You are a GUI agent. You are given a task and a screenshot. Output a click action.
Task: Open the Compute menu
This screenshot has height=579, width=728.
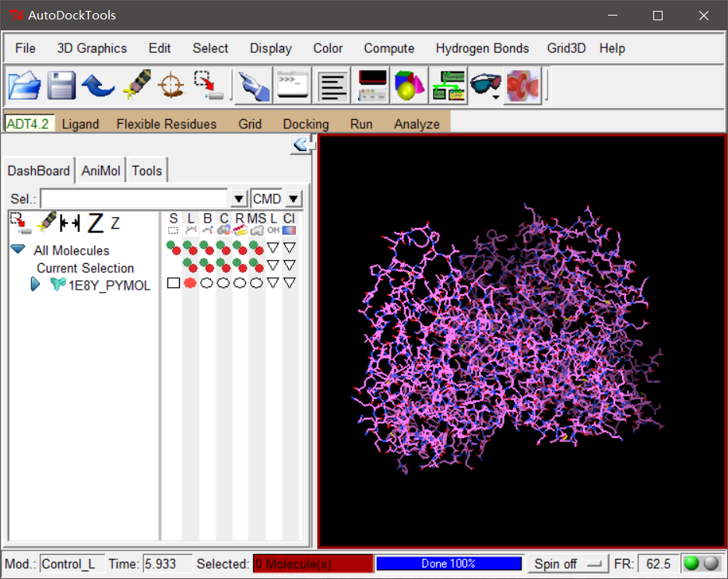click(x=389, y=48)
